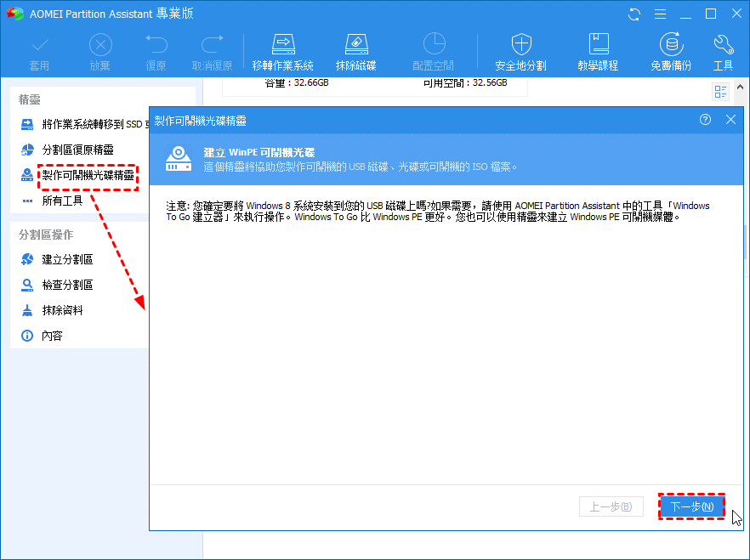This screenshot has height=560, width=750.
Task: Click the 可用空間：32.56GB text
Action: (465, 82)
